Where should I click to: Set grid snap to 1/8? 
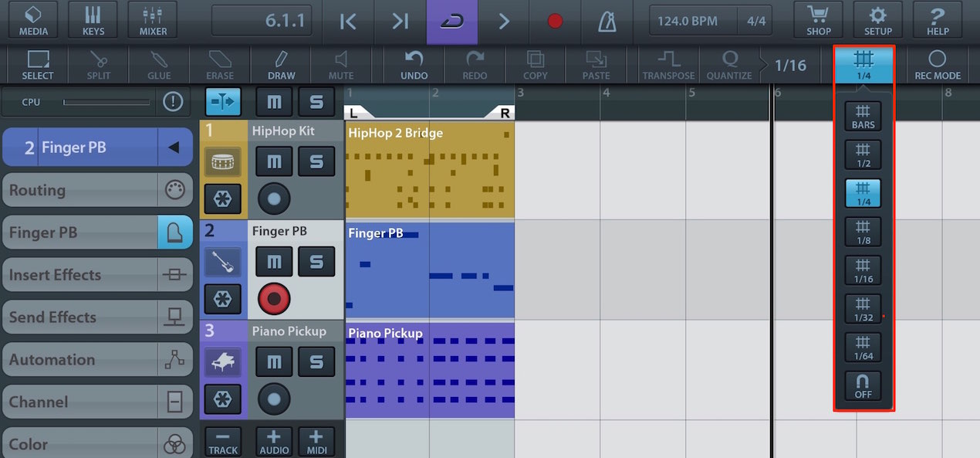click(863, 232)
